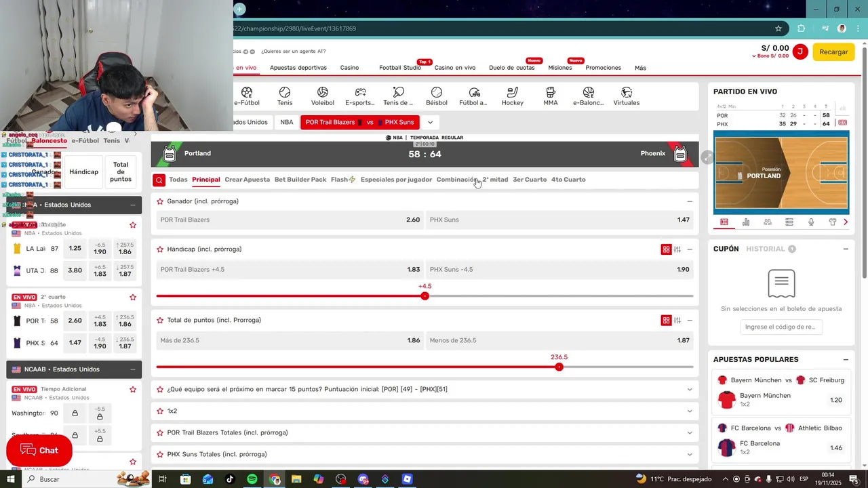Bookmark this page with the star icon

(778, 28)
